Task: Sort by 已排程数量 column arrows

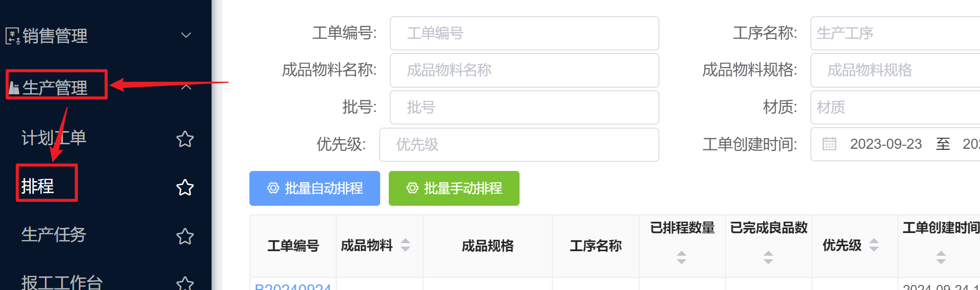Action: click(x=682, y=257)
